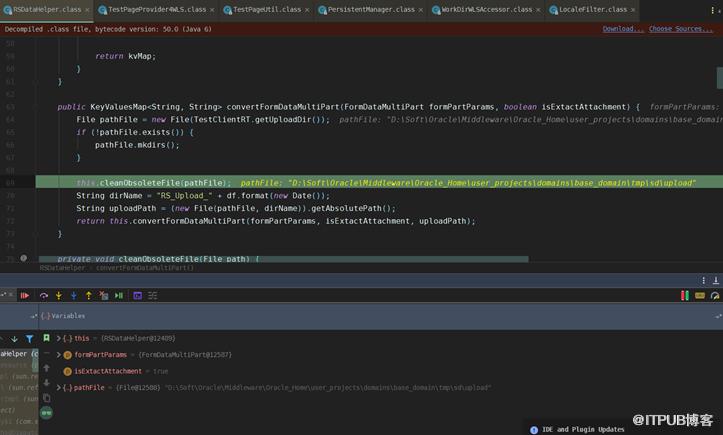Click the Show Execution Point icon

point(25,296)
